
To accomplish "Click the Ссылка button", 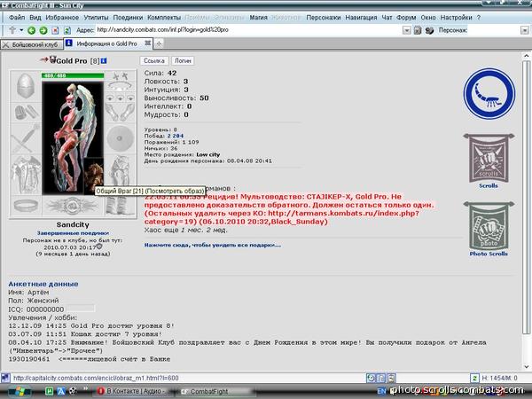I will pos(154,60).
